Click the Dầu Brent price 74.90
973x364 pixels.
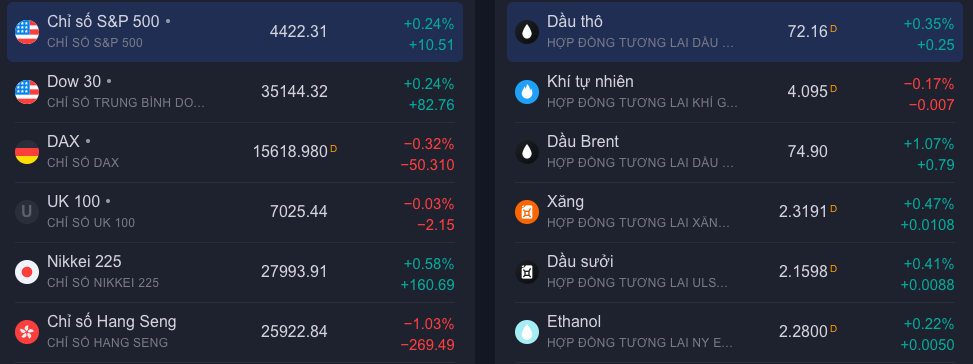(807, 151)
